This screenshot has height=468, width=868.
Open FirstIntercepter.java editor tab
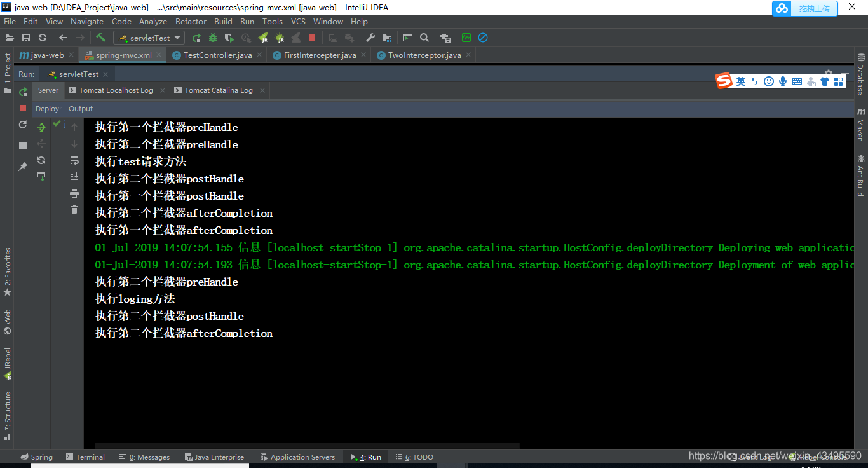320,55
